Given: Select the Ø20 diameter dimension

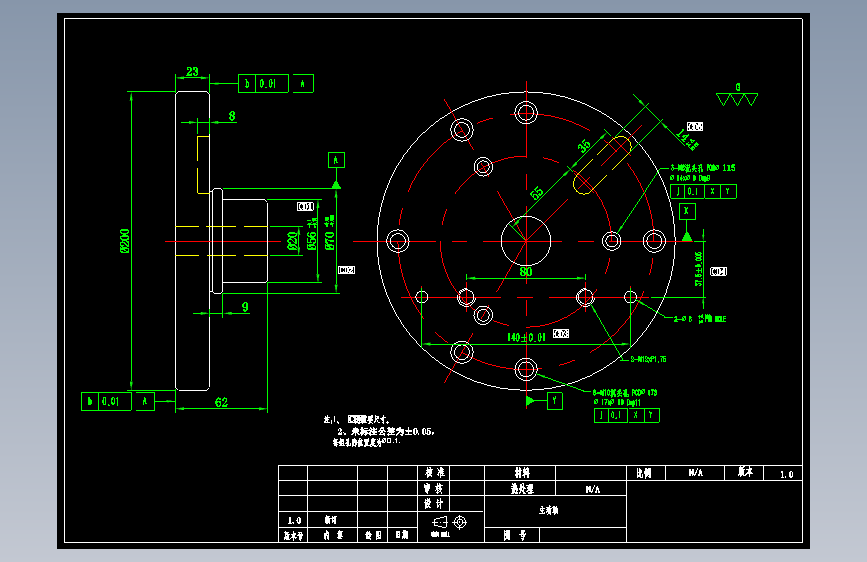Looking at the screenshot, I should (x=293, y=241).
